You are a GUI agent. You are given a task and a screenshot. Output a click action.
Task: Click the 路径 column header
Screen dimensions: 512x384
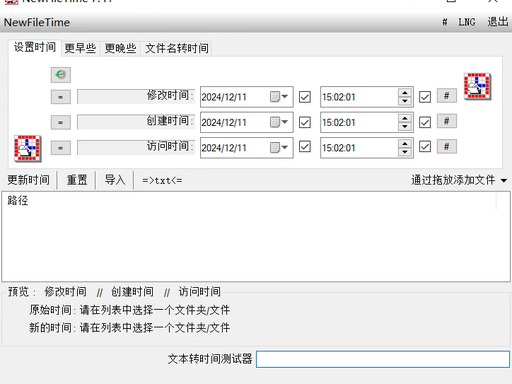click(248, 201)
